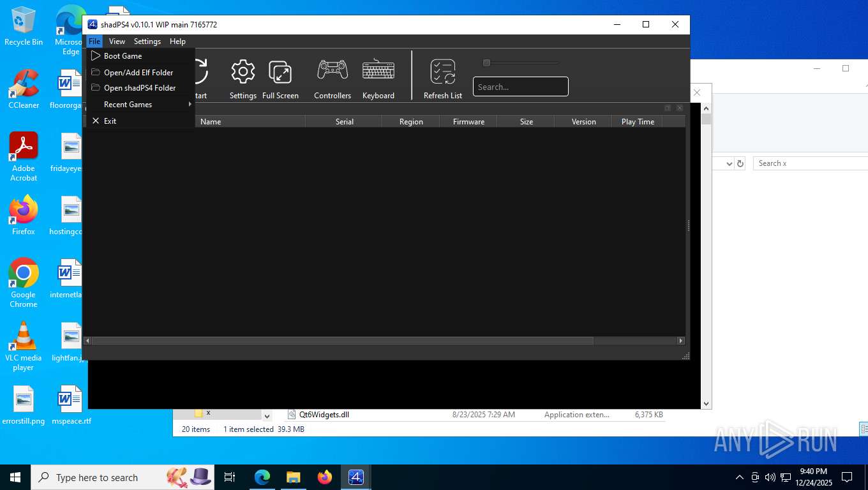Float the game list dock panel
Image resolution: width=868 pixels, height=490 pixels.
pos(668,108)
